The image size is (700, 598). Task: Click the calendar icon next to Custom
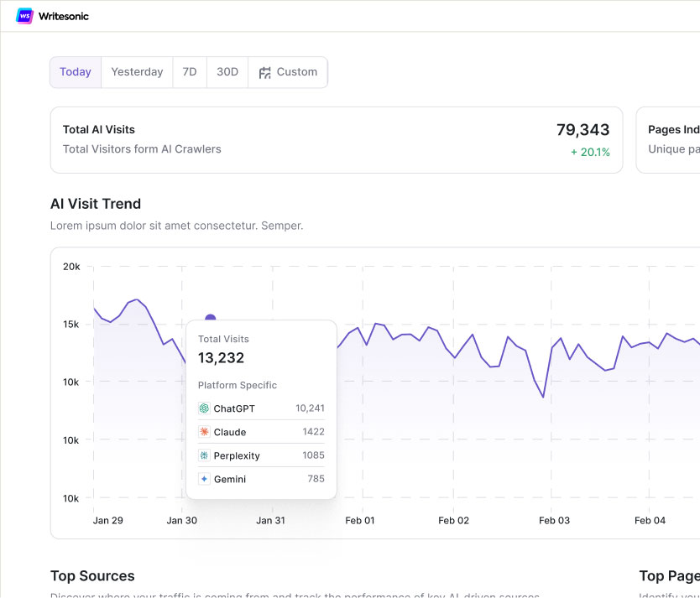[x=264, y=72]
